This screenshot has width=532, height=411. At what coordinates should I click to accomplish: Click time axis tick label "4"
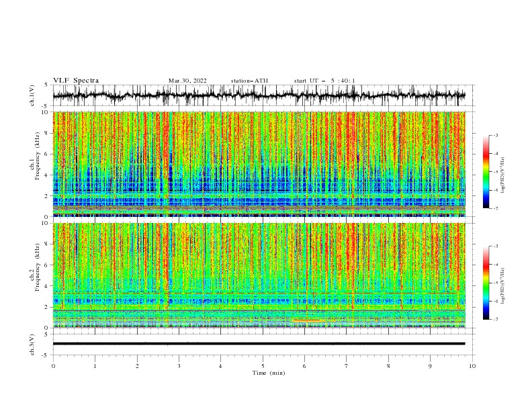click(x=221, y=366)
